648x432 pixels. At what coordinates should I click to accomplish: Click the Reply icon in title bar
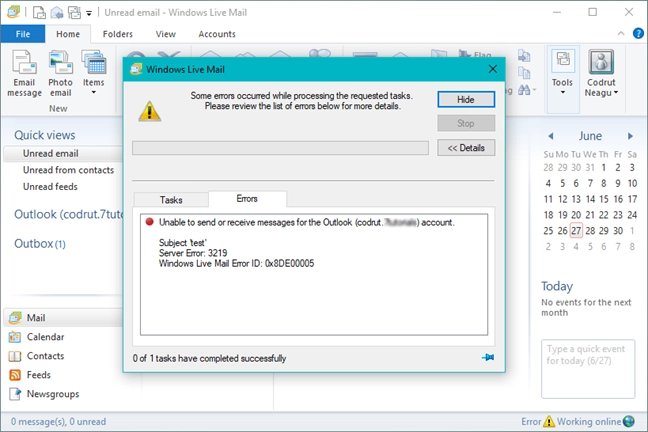[57, 12]
